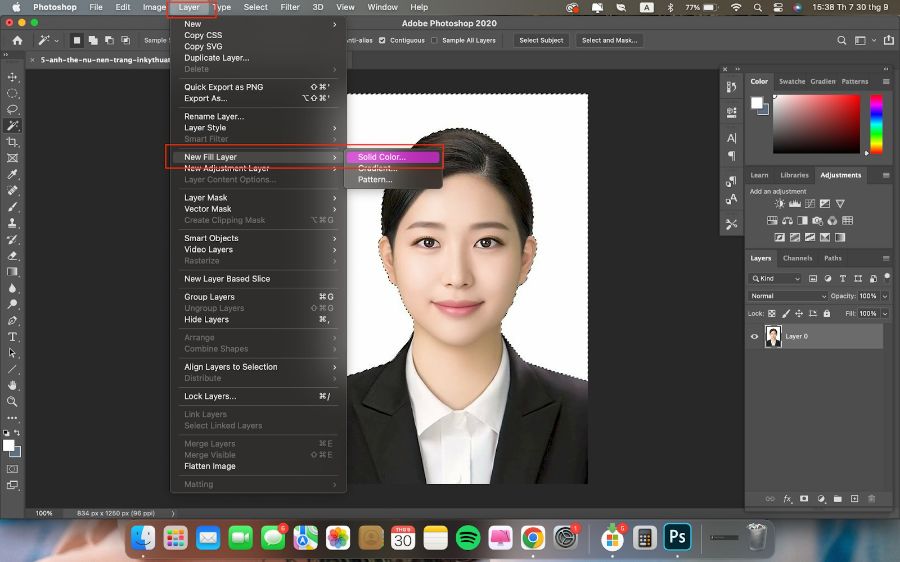Click the Share icon in options bar
This screenshot has width=900, height=562.
tap(889, 40)
